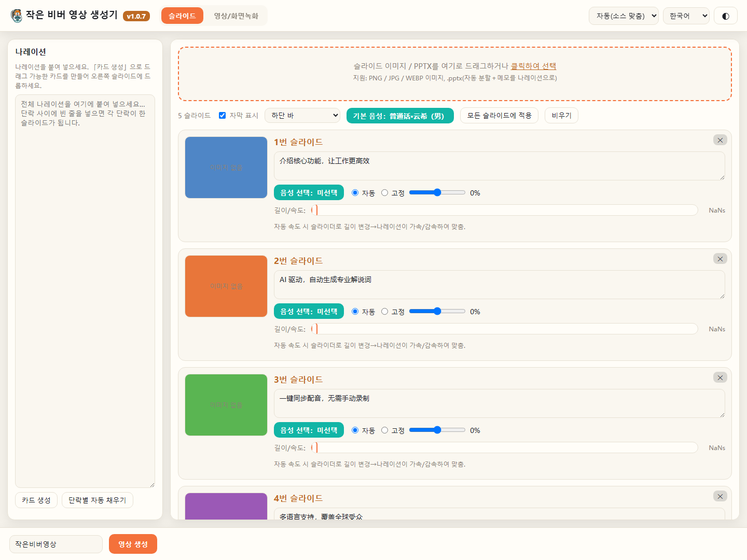Click the 2번 슬라이드 heading

(298, 261)
